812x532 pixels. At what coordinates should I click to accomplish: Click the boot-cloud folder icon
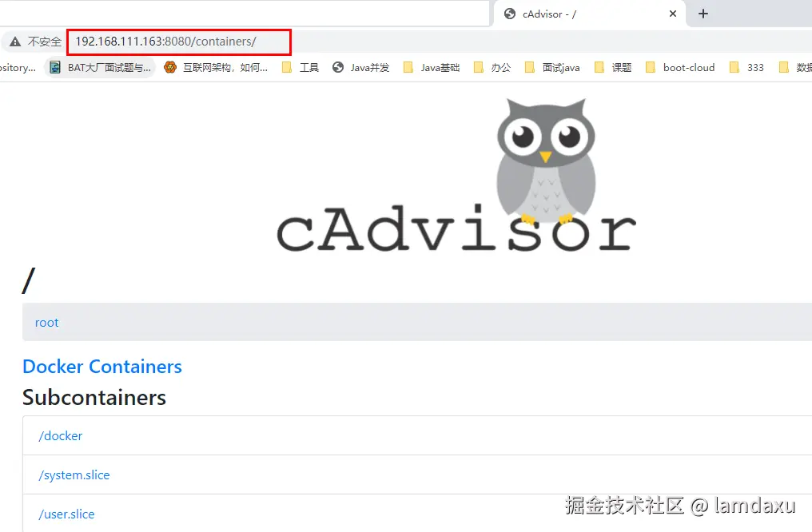tap(651, 67)
